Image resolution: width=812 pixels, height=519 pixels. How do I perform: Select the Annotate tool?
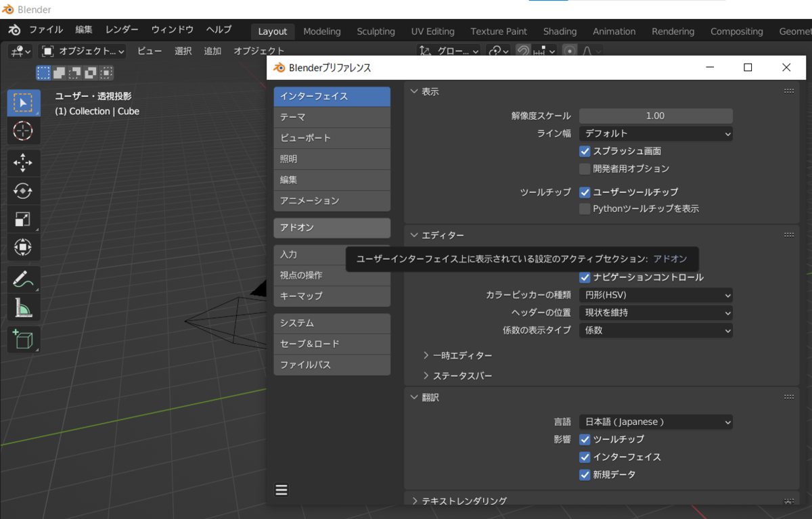[x=23, y=279]
